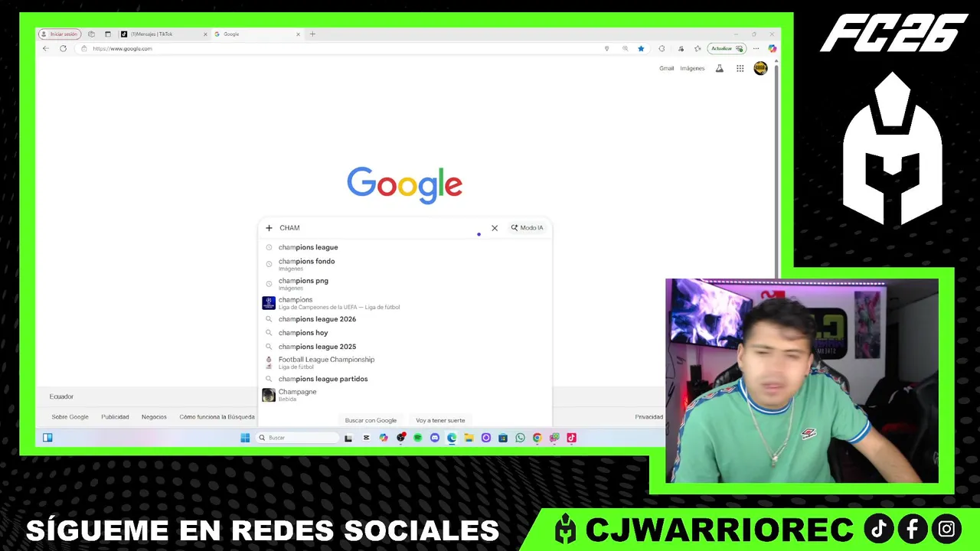Select suggestion champions league
Image resolution: width=980 pixels, height=551 pixels.
[x=404, y=247]
